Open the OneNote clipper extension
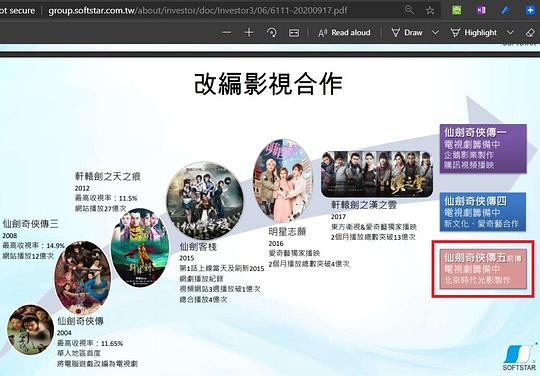The height and width of the screenshot is (376, 540). pos(481,10)
